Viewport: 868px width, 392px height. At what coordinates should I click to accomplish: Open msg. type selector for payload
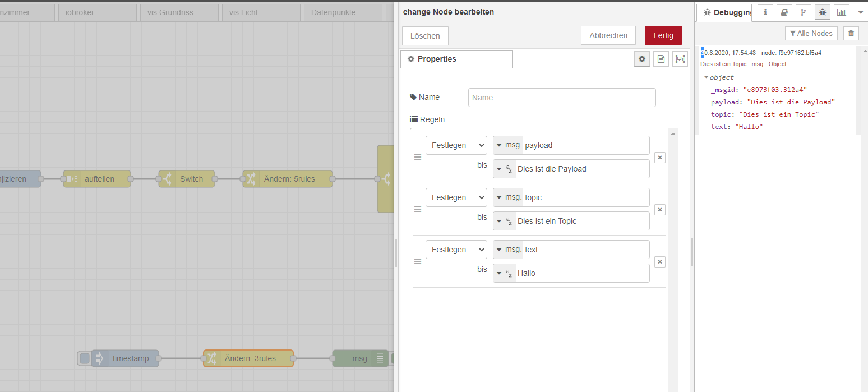point(508,145)
